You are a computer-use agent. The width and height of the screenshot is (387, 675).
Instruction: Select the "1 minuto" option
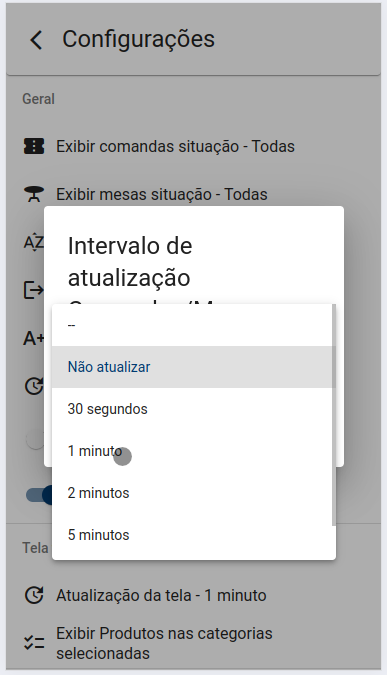coord(192,451)
